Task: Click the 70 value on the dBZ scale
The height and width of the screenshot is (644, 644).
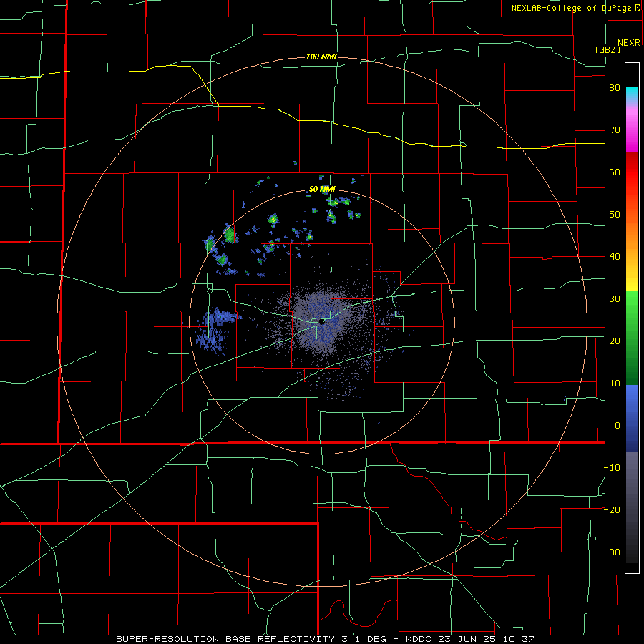Action: [x=615, y=130]
